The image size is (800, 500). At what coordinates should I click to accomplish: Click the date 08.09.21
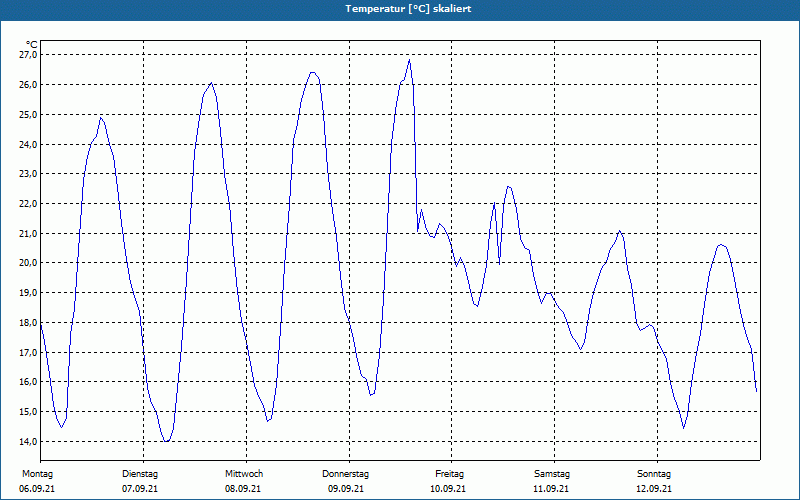pos(243,489)
